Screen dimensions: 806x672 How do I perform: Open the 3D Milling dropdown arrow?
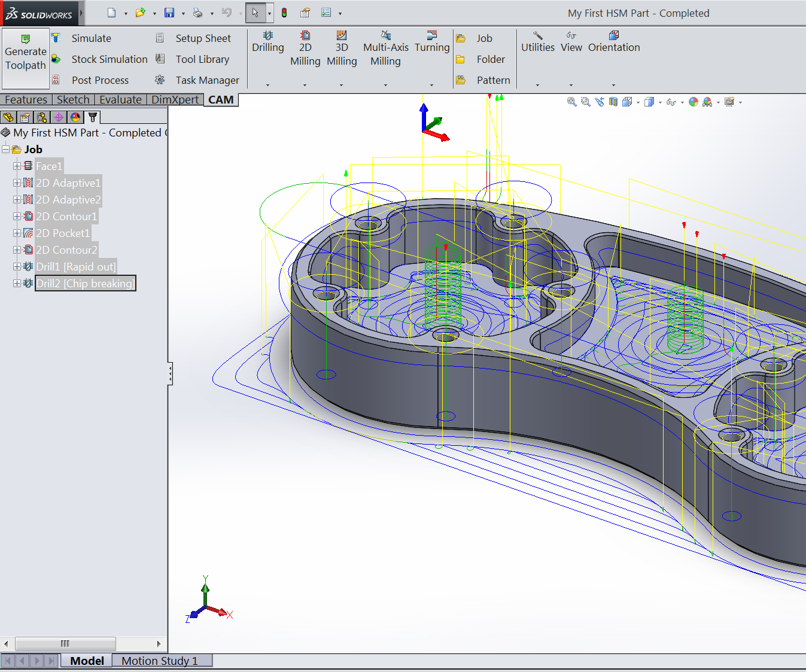point(341,85)
